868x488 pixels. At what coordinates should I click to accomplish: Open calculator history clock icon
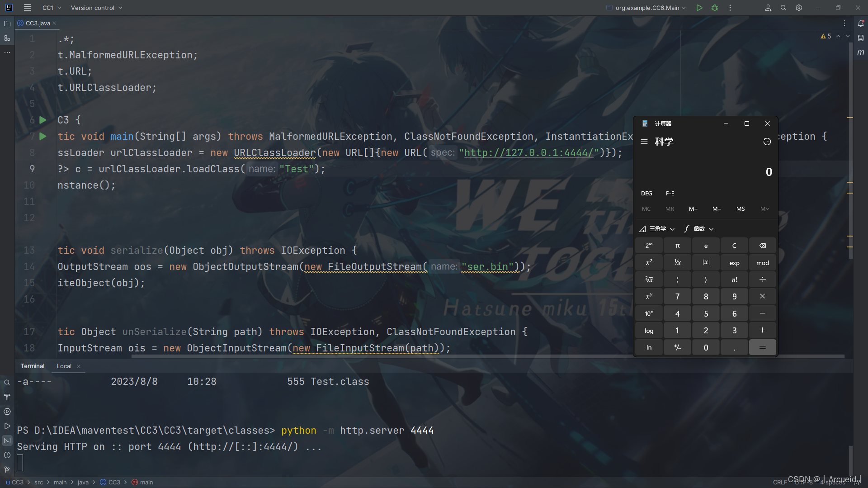[767, 142]
